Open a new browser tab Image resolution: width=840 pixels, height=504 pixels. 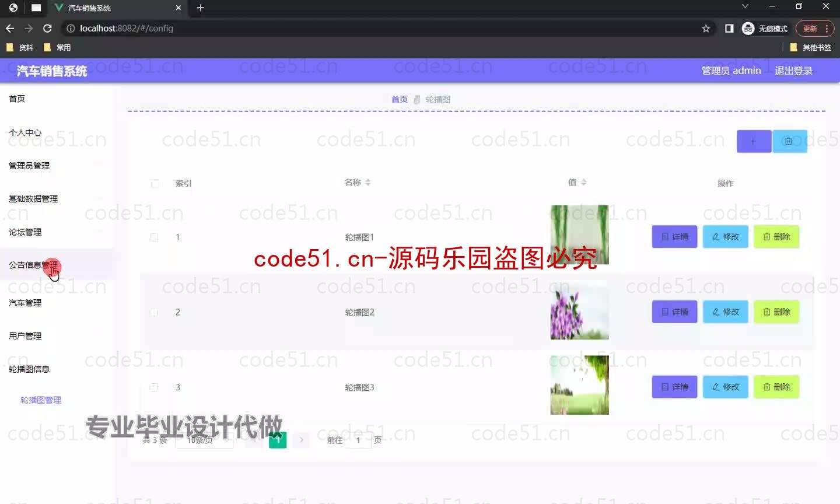[200, 8]
